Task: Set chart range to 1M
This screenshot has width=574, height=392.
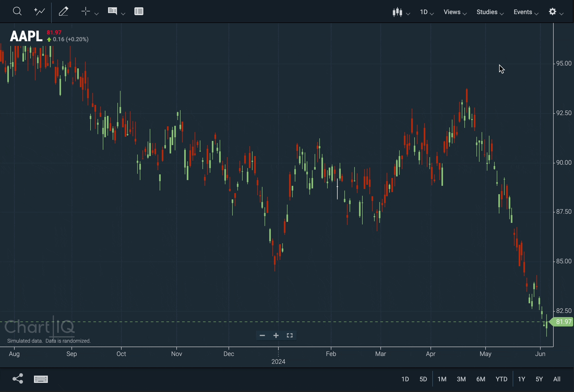Action: [x=443, y=379]
